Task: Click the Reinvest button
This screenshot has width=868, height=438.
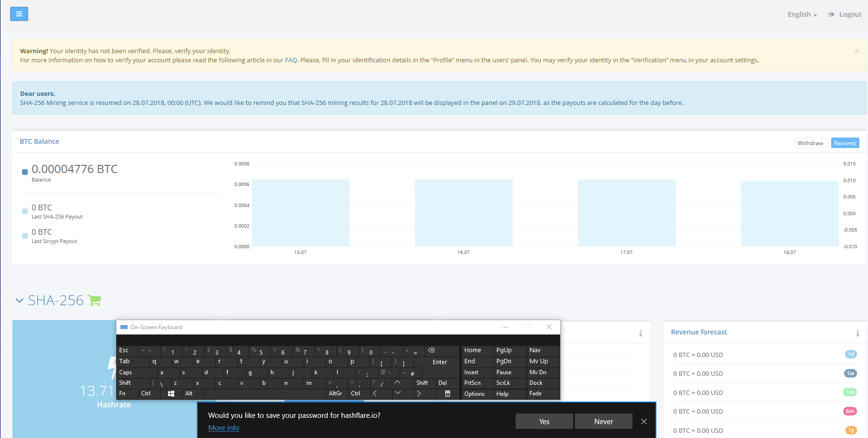Action: (x=845, y=143)
